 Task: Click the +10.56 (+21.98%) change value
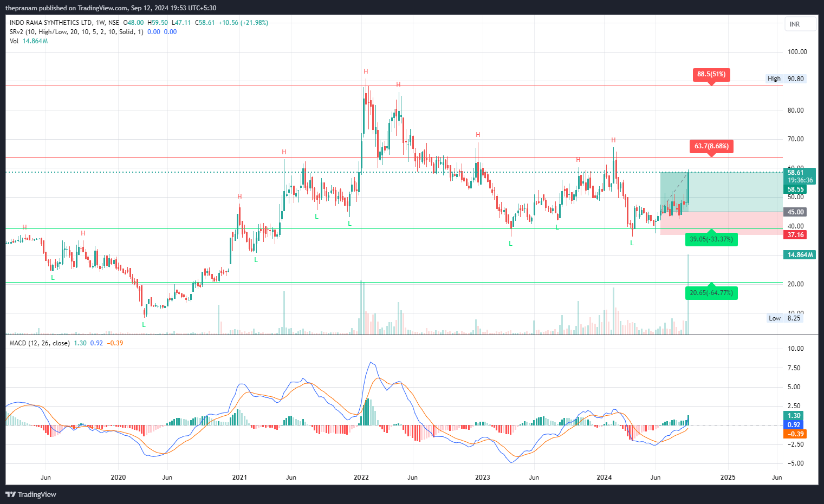click(243, 23)
